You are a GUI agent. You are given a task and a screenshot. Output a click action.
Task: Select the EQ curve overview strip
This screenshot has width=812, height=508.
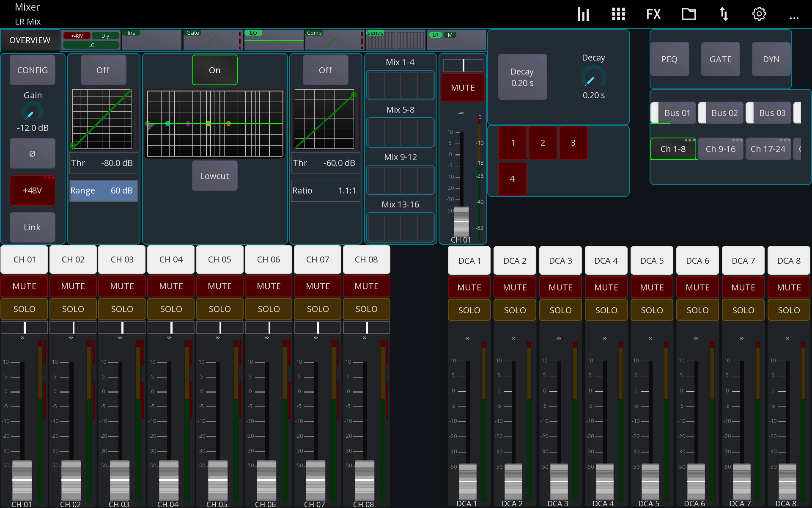(x=274, y=40)
